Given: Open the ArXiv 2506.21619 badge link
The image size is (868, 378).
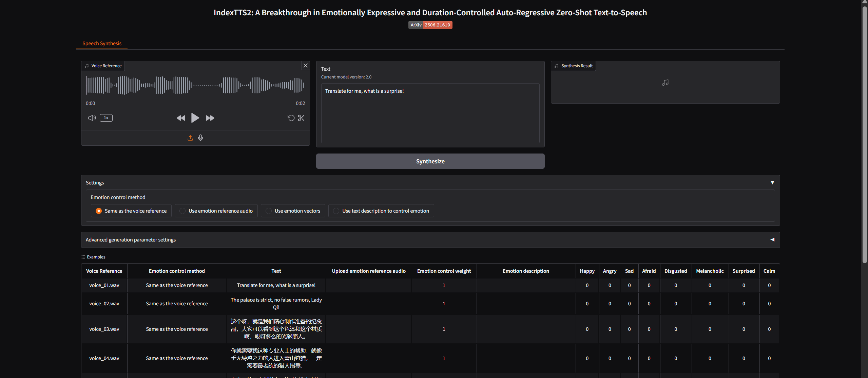Looking at the screenshot, I should coord(430,25).
